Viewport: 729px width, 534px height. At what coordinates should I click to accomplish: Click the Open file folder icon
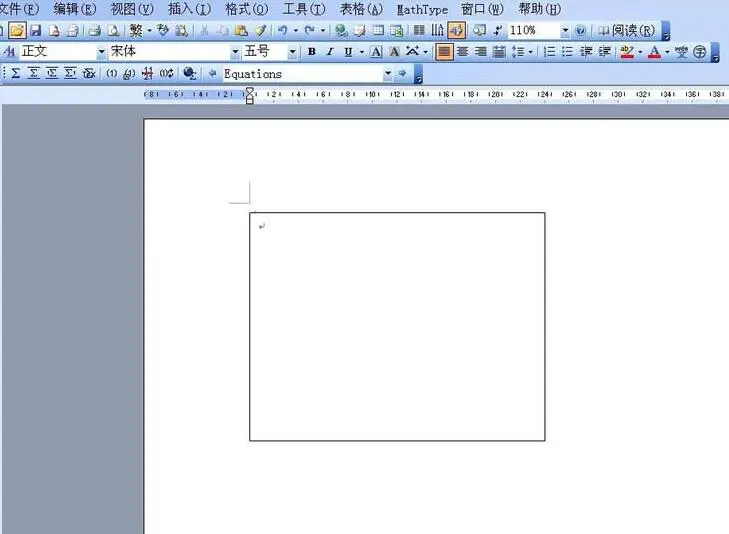coord(17,31)
